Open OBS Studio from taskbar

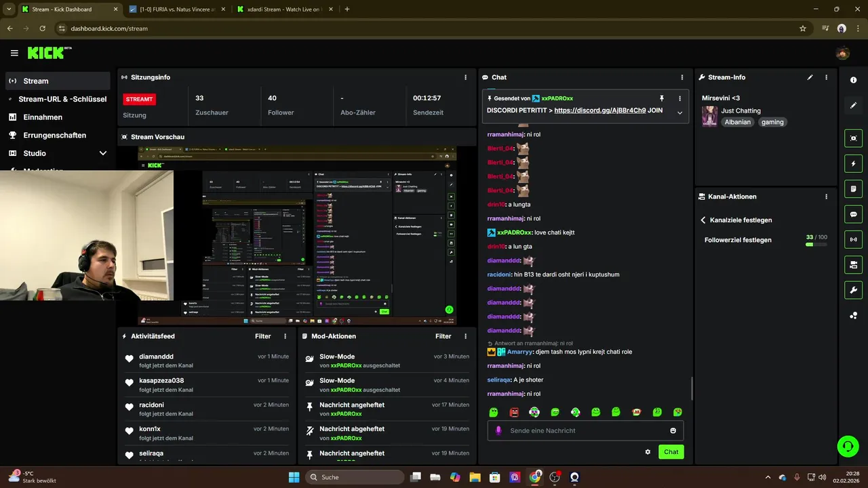click(x=555, y=477)
